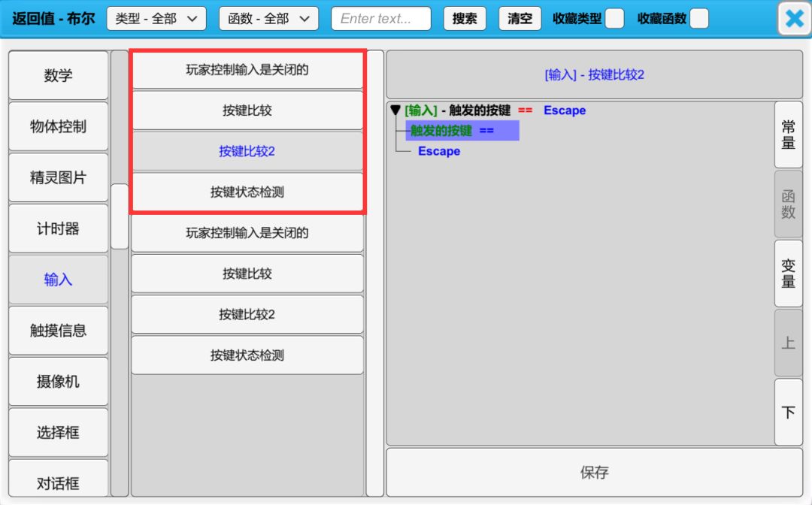Screen dimensions: 812x505
Task: Select the Escape tree item
Action: coord(439,151)
